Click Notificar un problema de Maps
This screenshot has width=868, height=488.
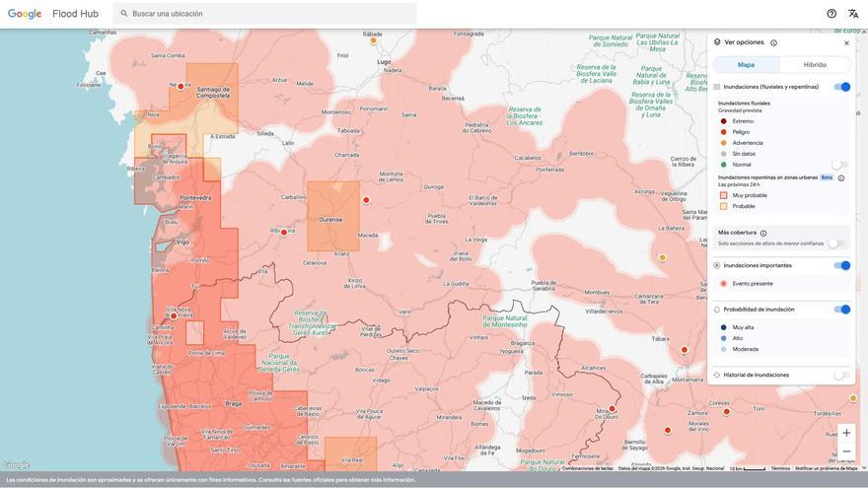[x=827, y=468]
